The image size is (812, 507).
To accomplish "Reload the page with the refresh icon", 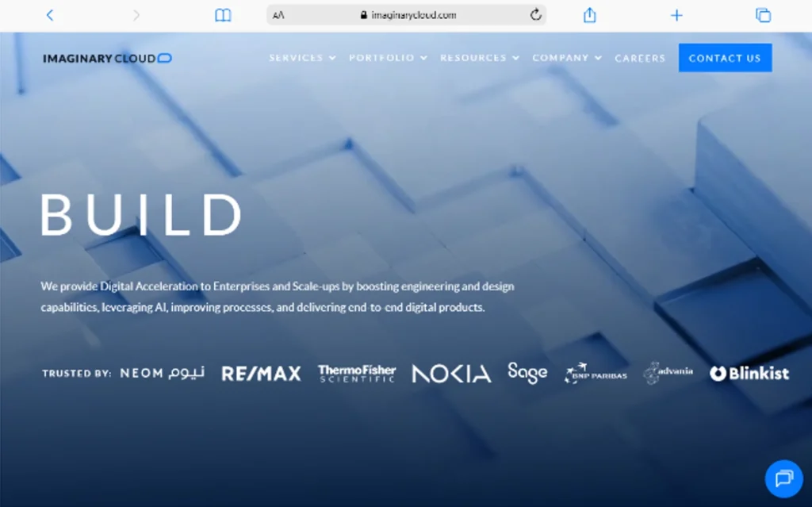I will click(535, 14).
